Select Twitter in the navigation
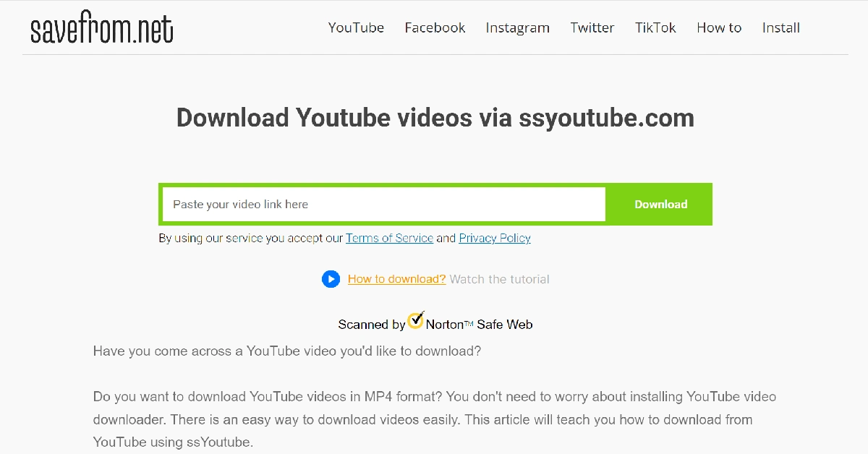868x454 pixels. click(x=592, y=27)
